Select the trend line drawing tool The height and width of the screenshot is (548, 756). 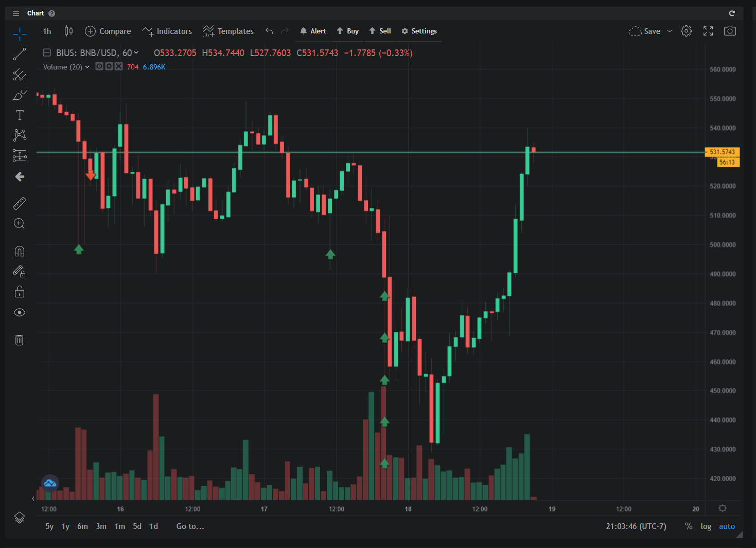[20, 54]
